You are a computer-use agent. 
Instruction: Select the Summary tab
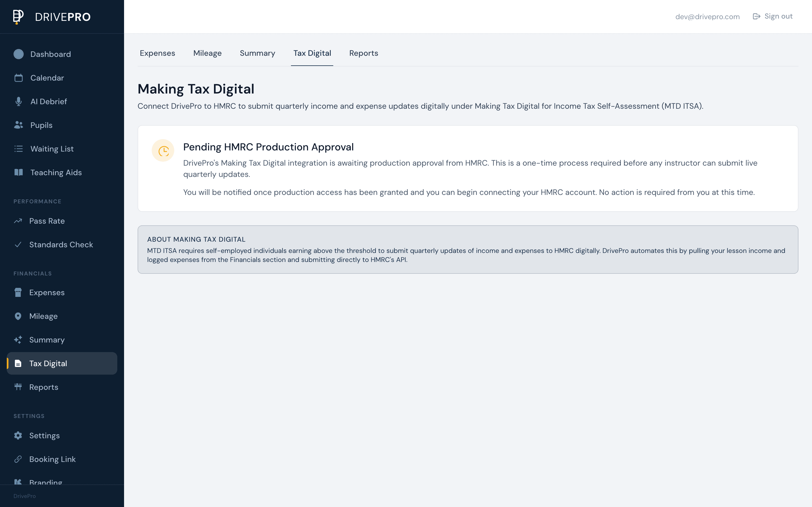[x=257, y=53]
